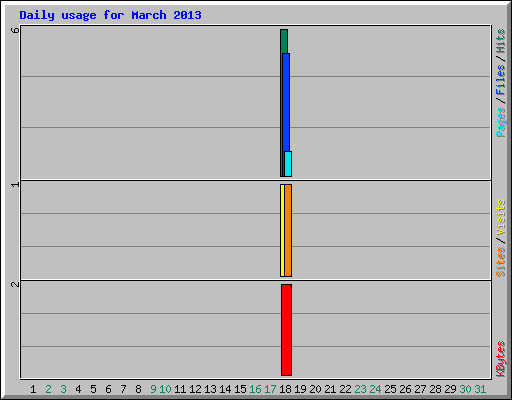The image size is (512, 400).
Task: Click day 25 on the x-axis
Action: 390,389
